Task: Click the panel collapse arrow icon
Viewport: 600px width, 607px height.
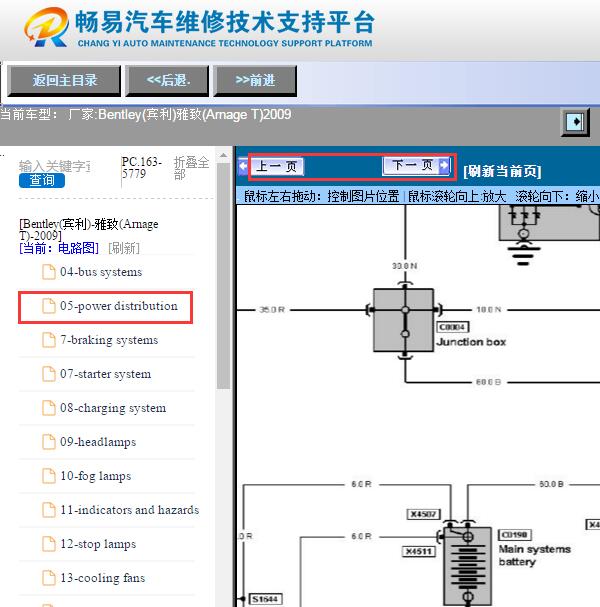Action: (x=576, y=122)
